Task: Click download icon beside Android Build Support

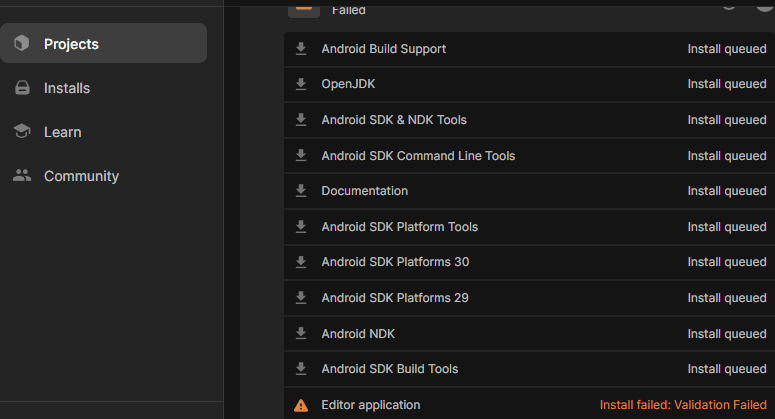Action: point(301,48)
